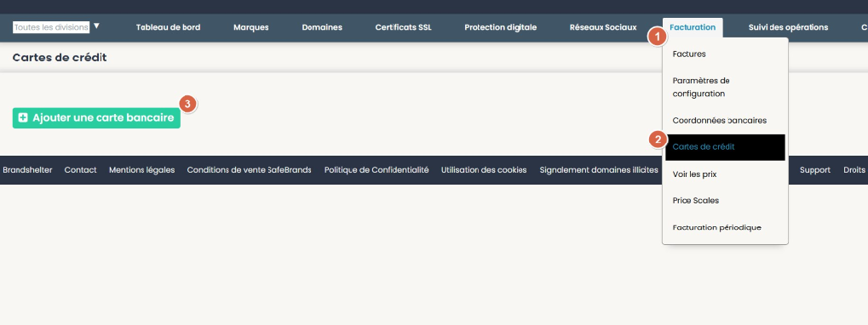Open the Support footer link

pyautogui.click(x=815, y=170)
